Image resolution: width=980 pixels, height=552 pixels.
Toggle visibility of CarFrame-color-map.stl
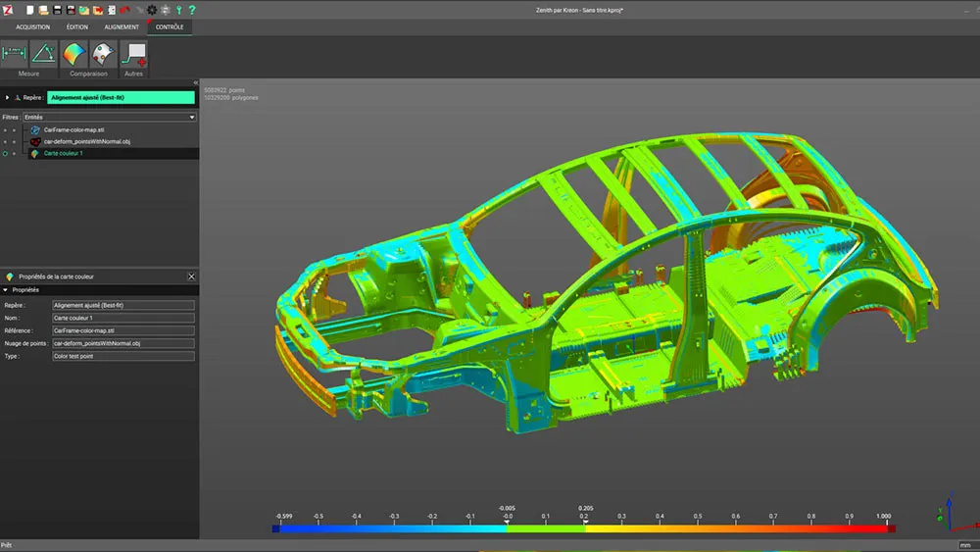click(5, 129)
